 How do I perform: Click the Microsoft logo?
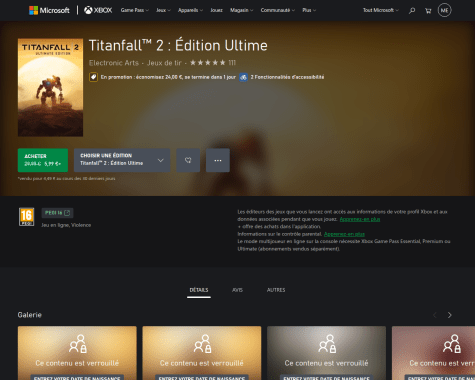(x=49, y=10)
